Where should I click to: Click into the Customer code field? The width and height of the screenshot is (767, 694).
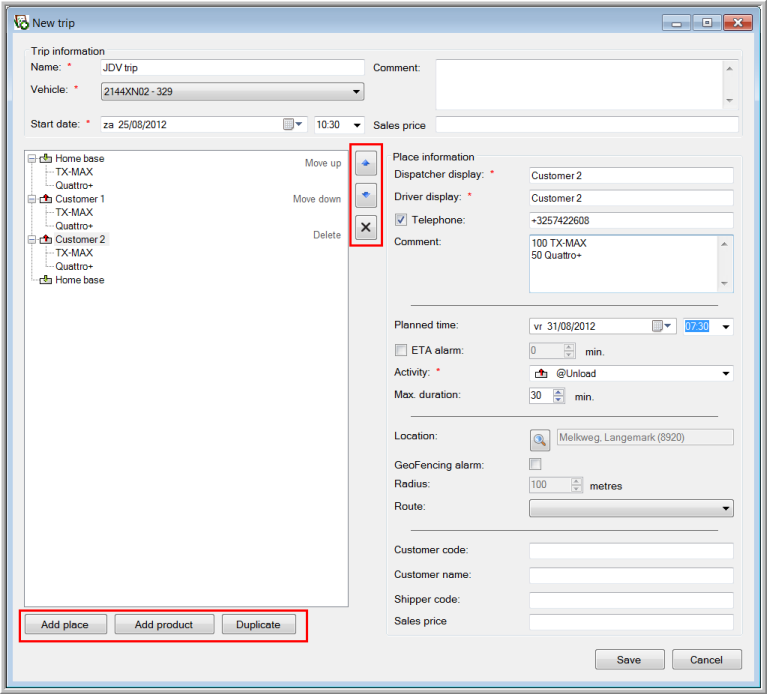pos(631,551)
